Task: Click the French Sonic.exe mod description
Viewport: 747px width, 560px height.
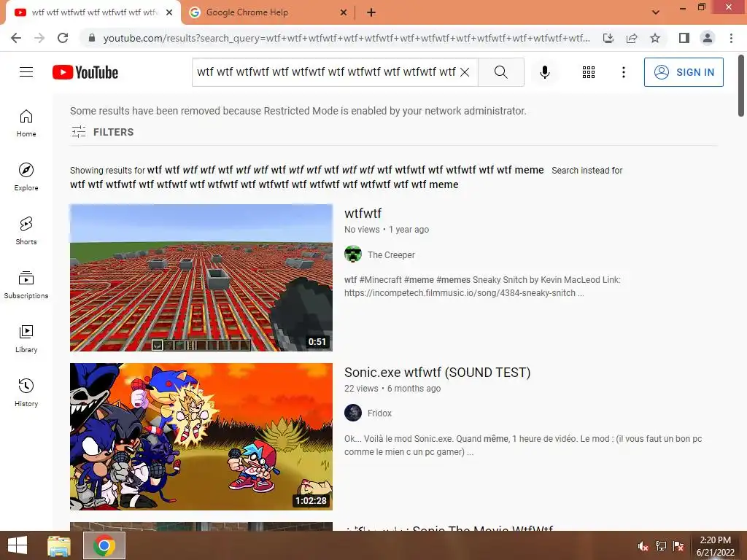Action: [x=523, y=446]
